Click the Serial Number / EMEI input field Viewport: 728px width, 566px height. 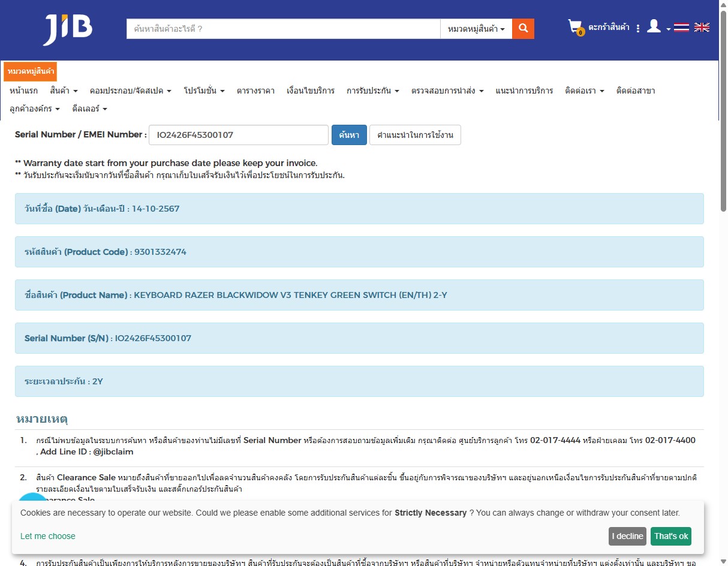tap(239, 135)
